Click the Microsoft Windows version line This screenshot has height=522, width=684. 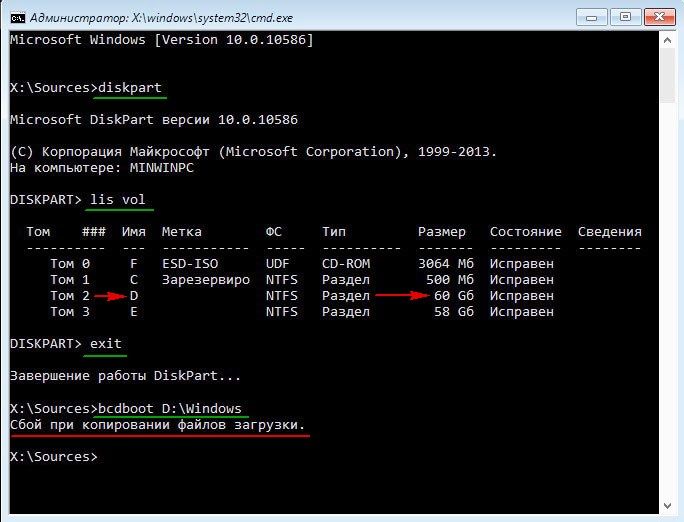point(161,40)
